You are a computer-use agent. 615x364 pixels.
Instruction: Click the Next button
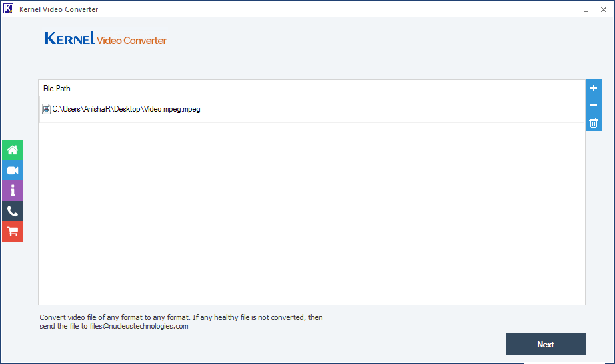click(x=545, y=345)
